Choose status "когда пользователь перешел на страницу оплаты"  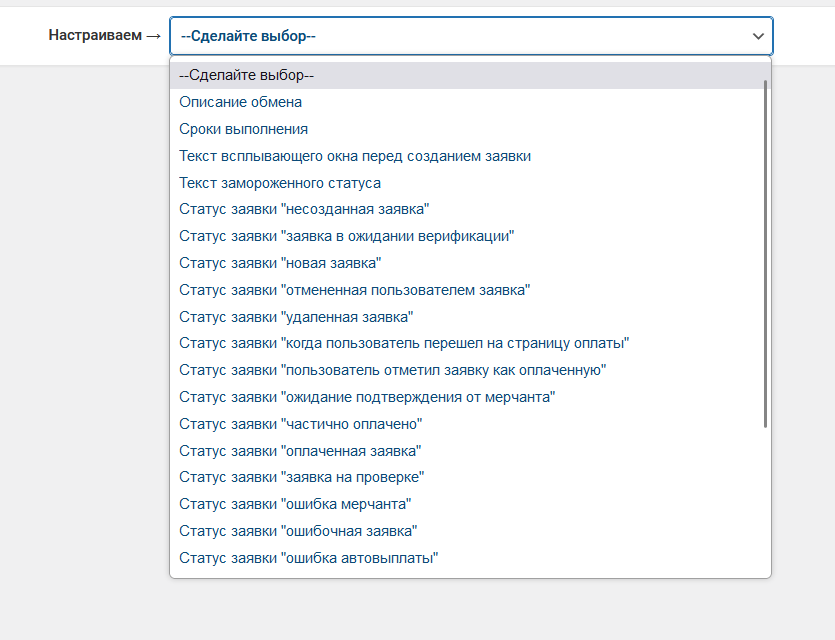[x=404, y=343]
